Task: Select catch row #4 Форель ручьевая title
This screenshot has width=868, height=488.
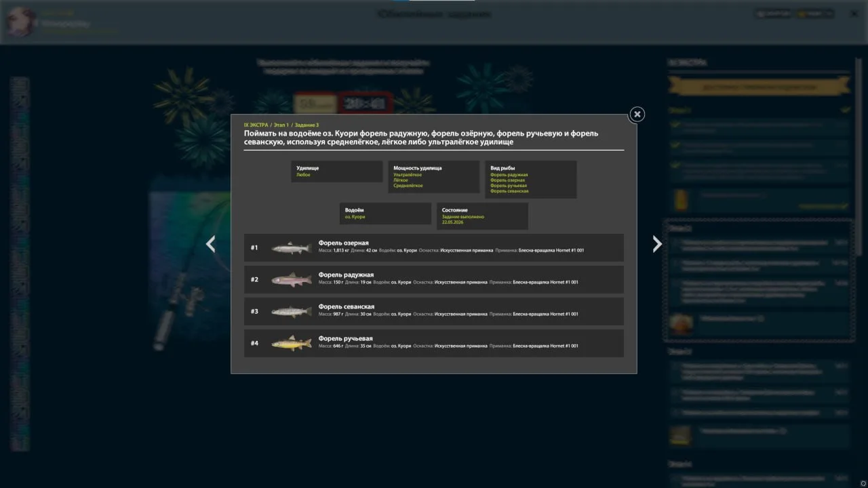Action: coord(346,338)
